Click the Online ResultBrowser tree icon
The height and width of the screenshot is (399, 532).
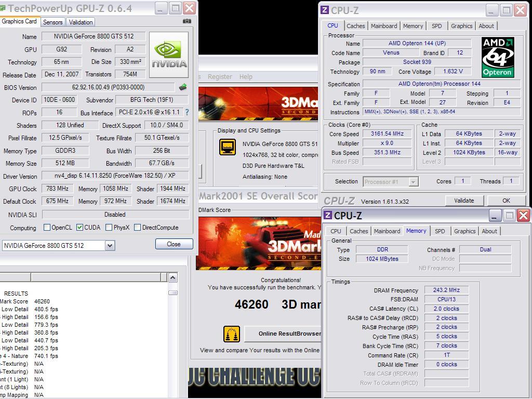point(232,334)
